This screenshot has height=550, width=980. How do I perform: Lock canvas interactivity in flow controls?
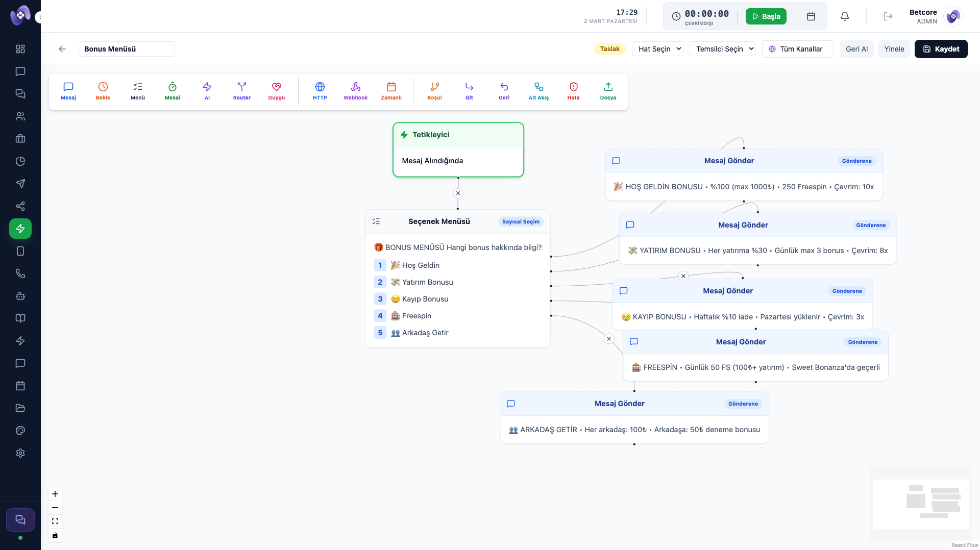[x=55, y=535]
